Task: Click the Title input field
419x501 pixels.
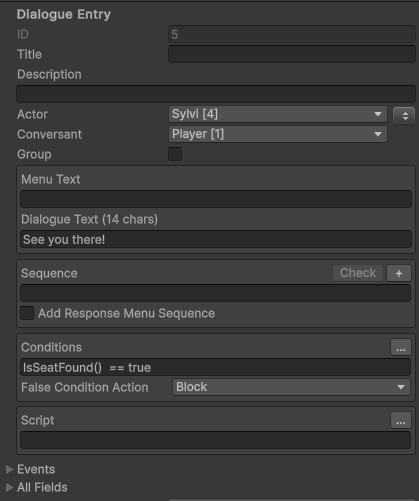Action: 292,54
